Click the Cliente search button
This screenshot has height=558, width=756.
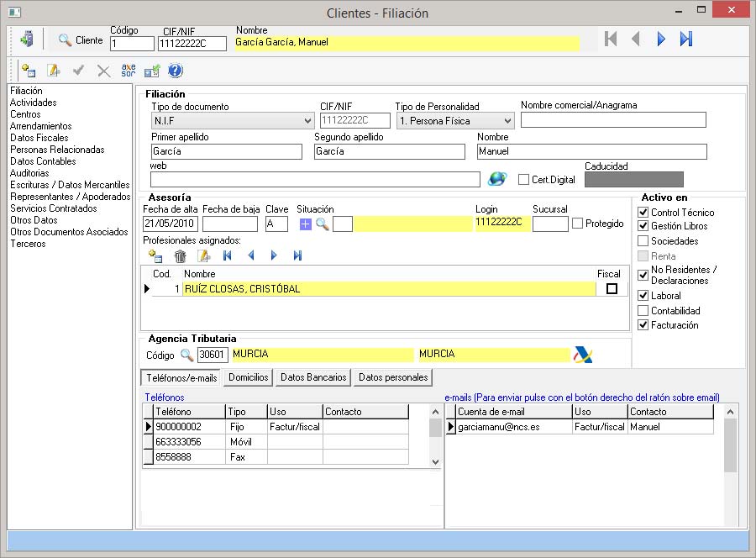point(80,40)
